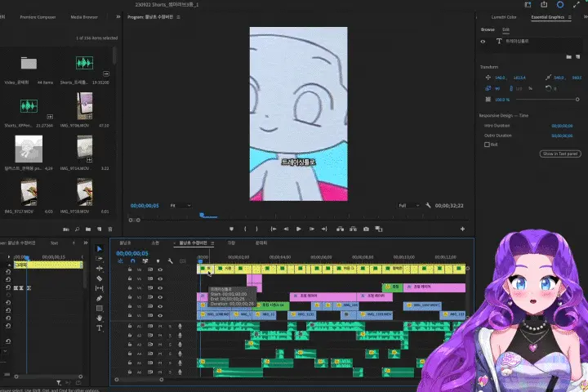Click Show in Text panel button
Screen dimensions: 588x392
(x=560, y=154)
